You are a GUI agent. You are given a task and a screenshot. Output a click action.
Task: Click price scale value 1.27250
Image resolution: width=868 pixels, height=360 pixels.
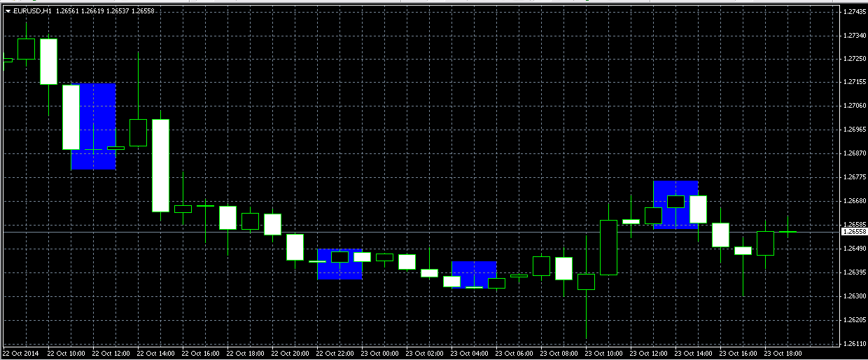(x=855, y=59)
